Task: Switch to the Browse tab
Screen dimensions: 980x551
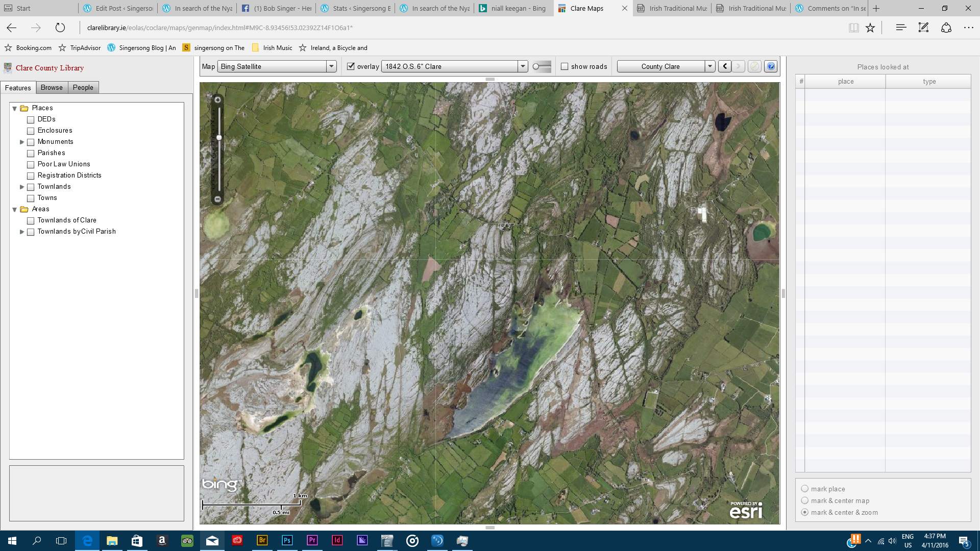Action: [x=52, y=88]
